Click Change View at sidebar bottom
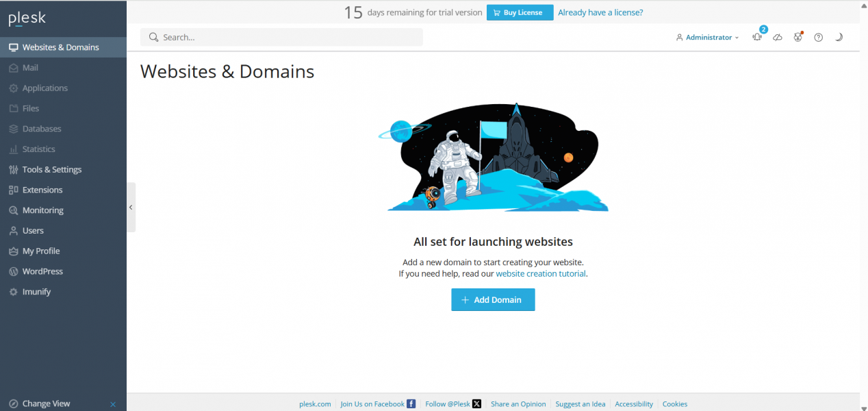868x411 pixels. click(46, 403)
